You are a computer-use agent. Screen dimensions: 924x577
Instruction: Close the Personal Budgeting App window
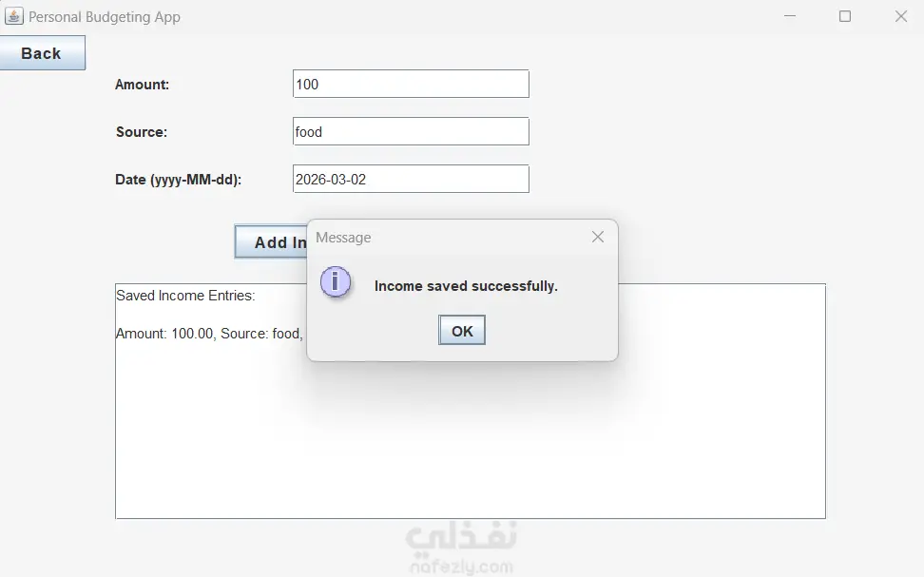pos(900,16)
